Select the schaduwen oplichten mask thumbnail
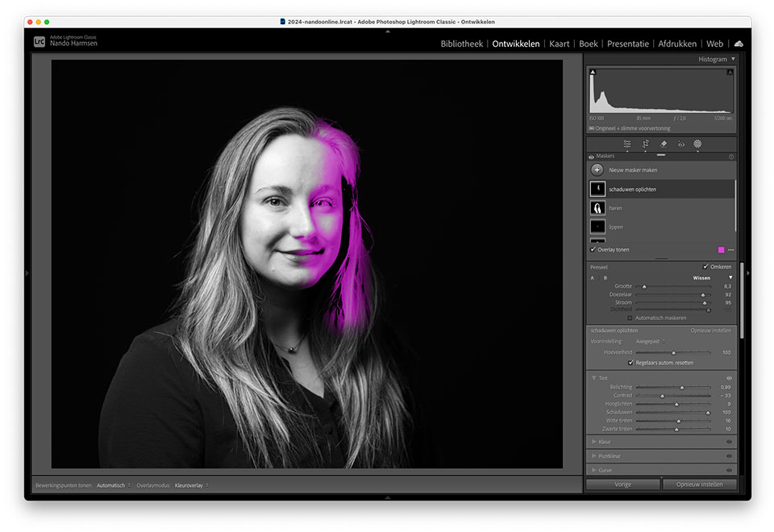 [x=597, y=189]
